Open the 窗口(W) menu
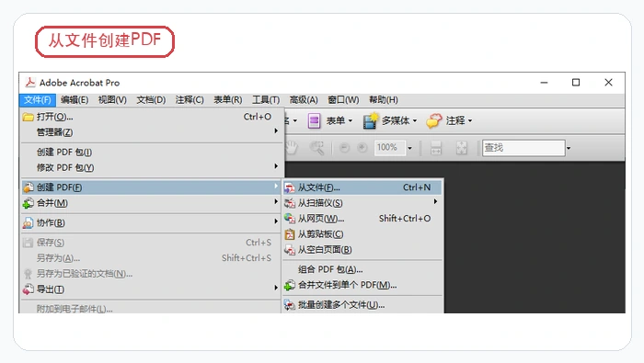This screenshot has height=363, width=644. [343, 99]
